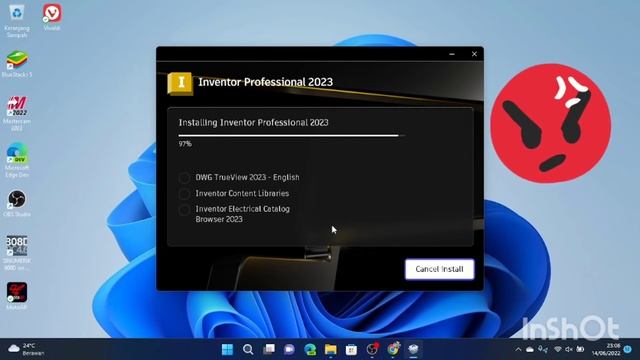Viewport: 640px width, 360px height.
Task: Open the Vivaldi desktop shortcut
Action: click(x=52, y=17)
